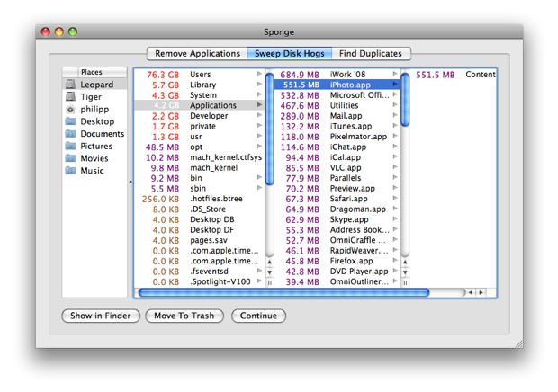This screenshot has width=558, height=392.
Task: Select the iPhoto.app row
Action: click(337, 85)
